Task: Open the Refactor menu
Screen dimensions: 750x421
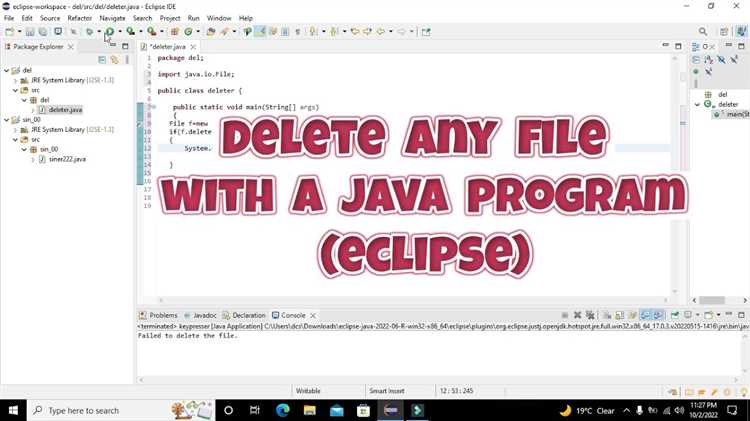Action: (x=79, y=18)
